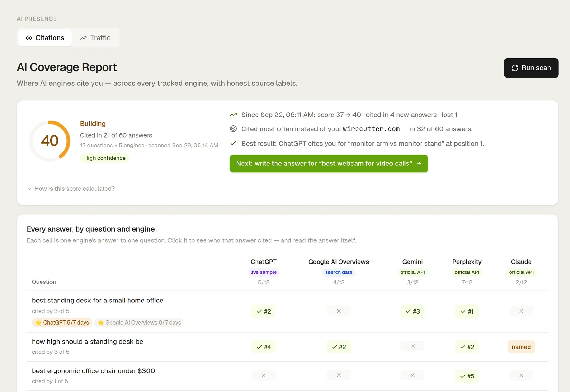Switch to the Citations tab
Viewport: 570px width, 392px height.
45,38
